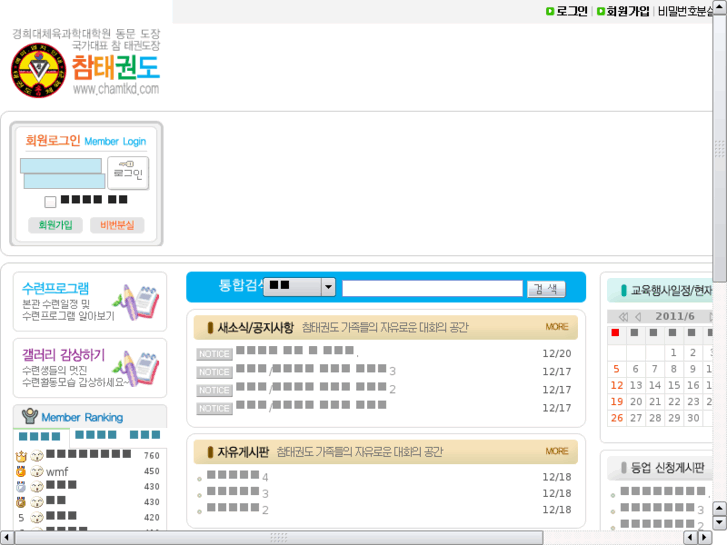Open the 비밀번호분실 link at top

click(685, 11)
